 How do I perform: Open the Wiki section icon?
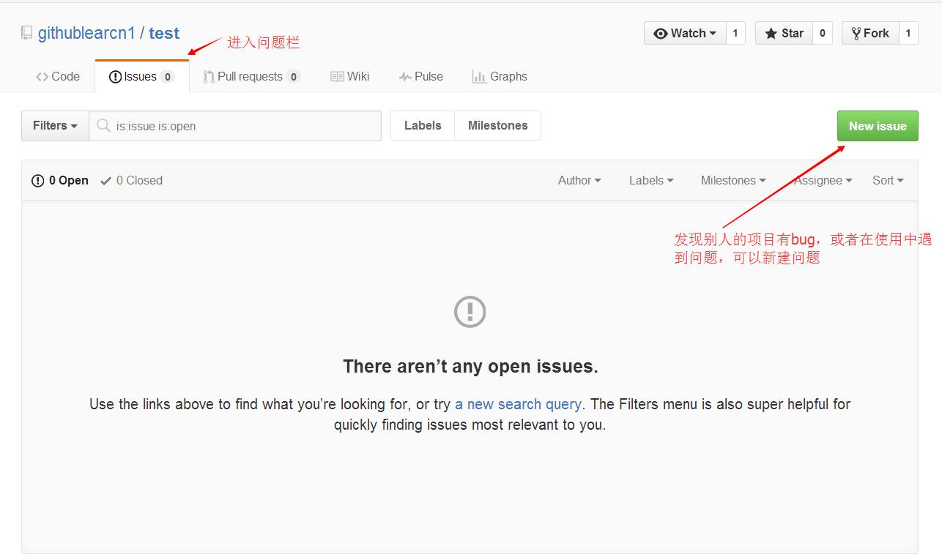[338, 76]
